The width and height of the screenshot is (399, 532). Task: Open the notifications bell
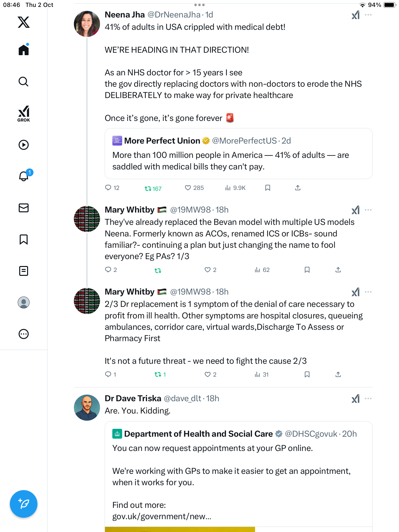(24, 176)
